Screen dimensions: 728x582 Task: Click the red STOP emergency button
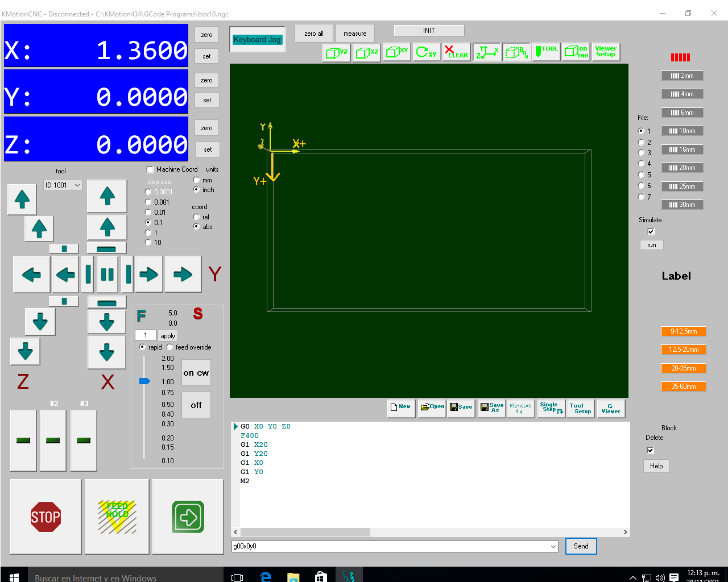pyautogui.click(x=45, y=517)
